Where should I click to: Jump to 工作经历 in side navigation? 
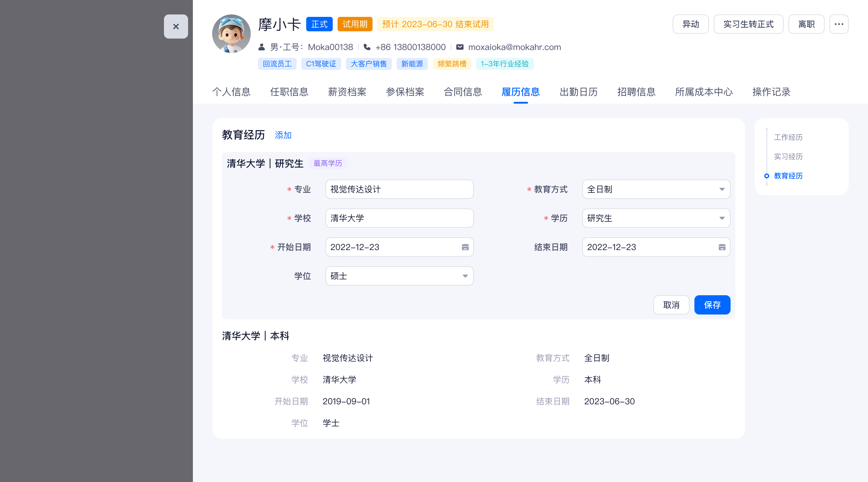(788, 137)
